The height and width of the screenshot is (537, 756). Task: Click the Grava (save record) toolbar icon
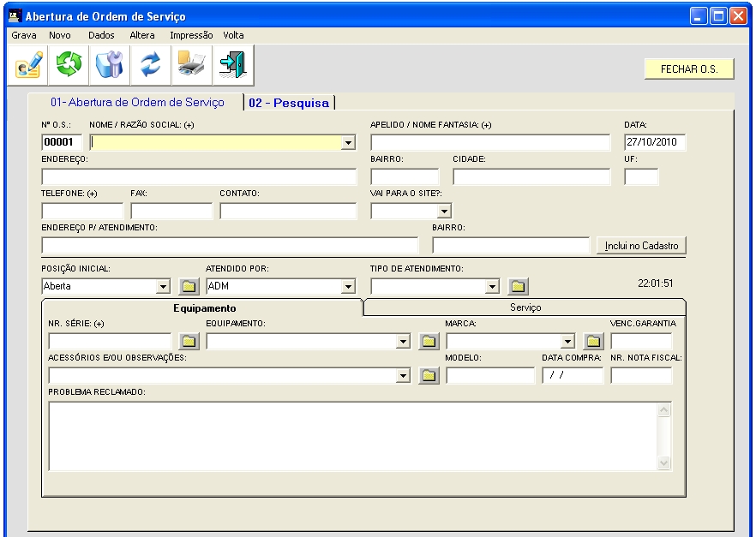(x=28, y=66)
